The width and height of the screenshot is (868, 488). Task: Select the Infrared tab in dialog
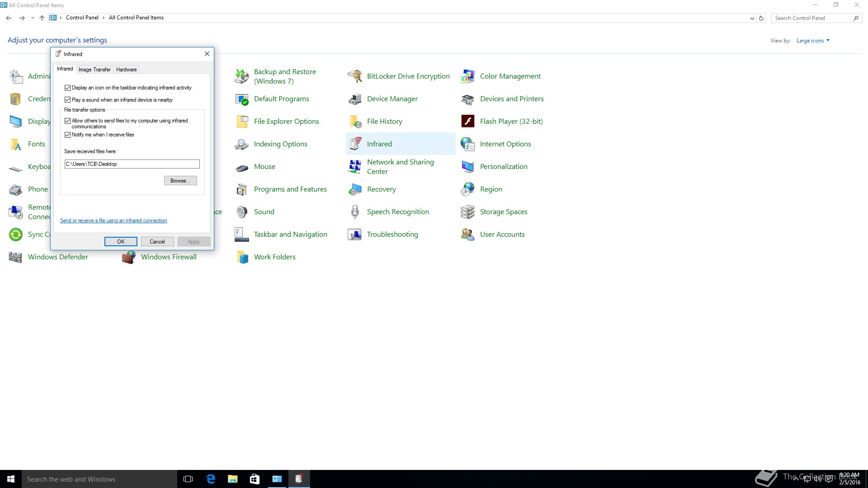65,69
